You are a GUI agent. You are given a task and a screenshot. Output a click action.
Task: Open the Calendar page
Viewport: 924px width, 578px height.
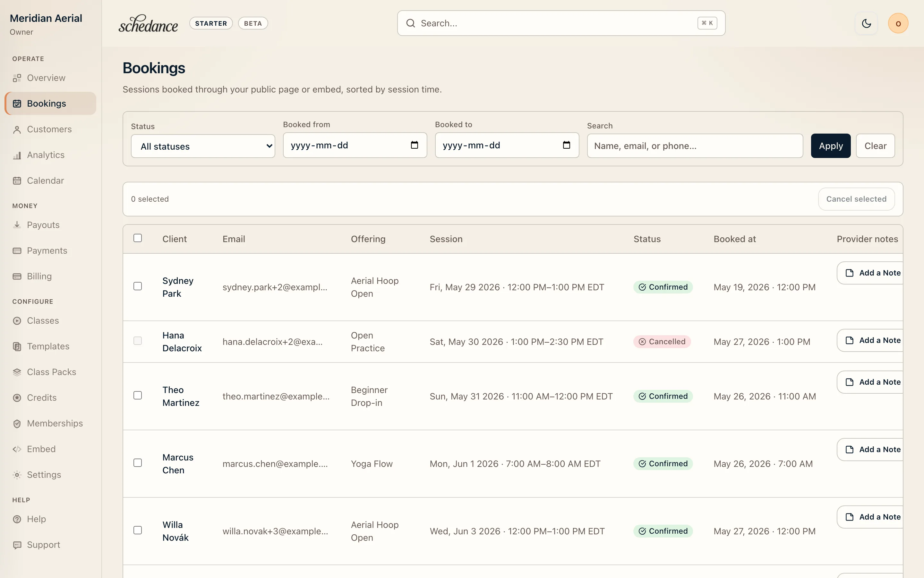click(50, 180)
